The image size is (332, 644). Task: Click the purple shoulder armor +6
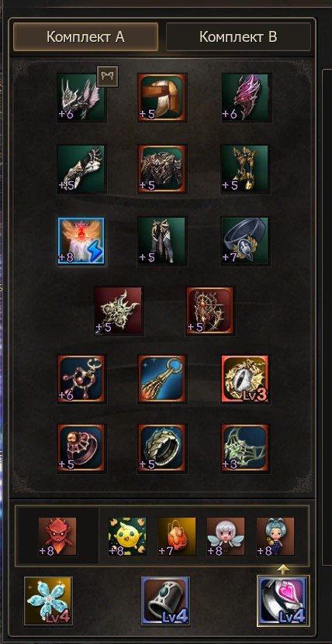coord(246,98)
